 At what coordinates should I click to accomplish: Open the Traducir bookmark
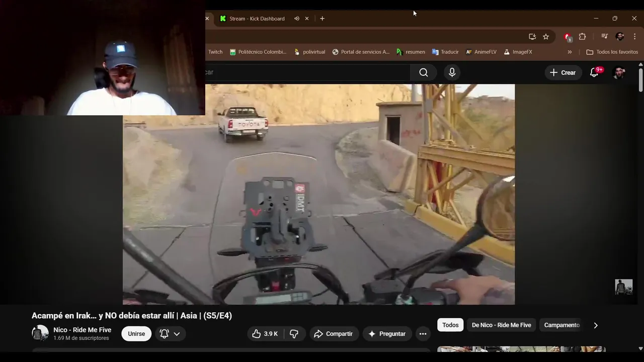[445, 52]
